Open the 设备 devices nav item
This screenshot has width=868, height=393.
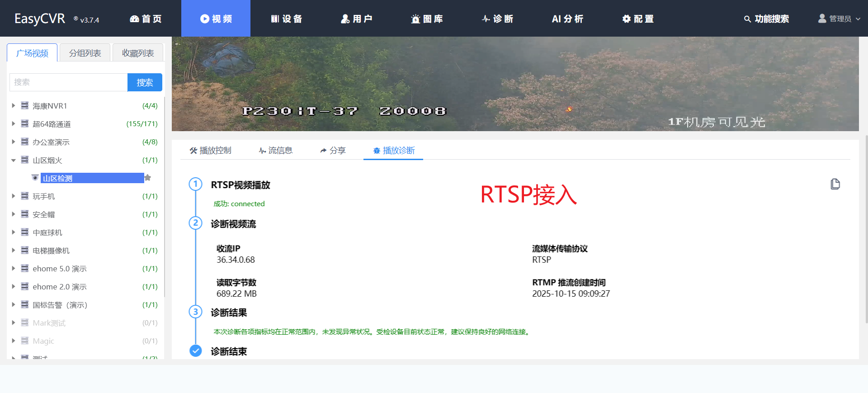tap(286, 19)
